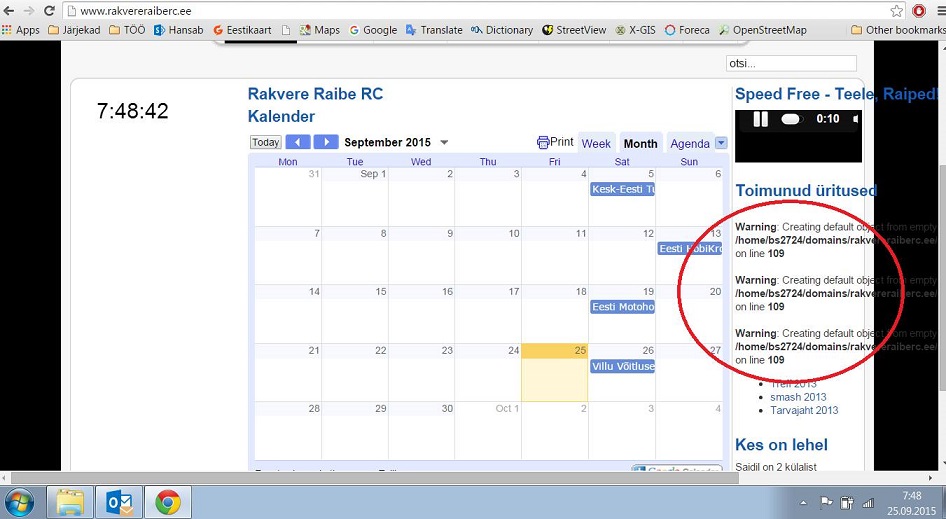The width and height of the screenshot is (946, 519).
Task: Open TÖÖ bookmark folder
Action: 127,30
